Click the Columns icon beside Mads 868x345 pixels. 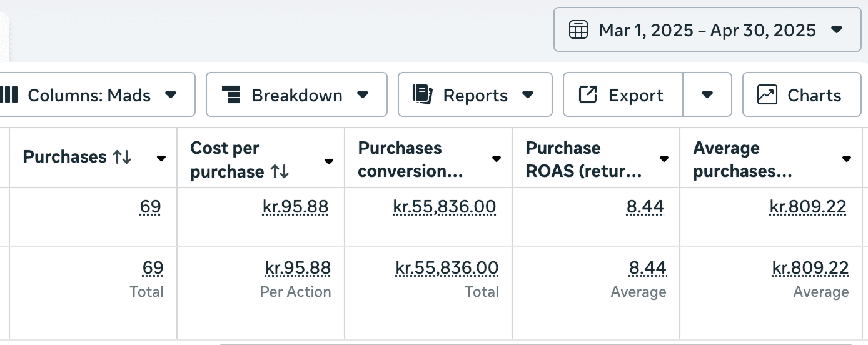[x=9, y=95]
